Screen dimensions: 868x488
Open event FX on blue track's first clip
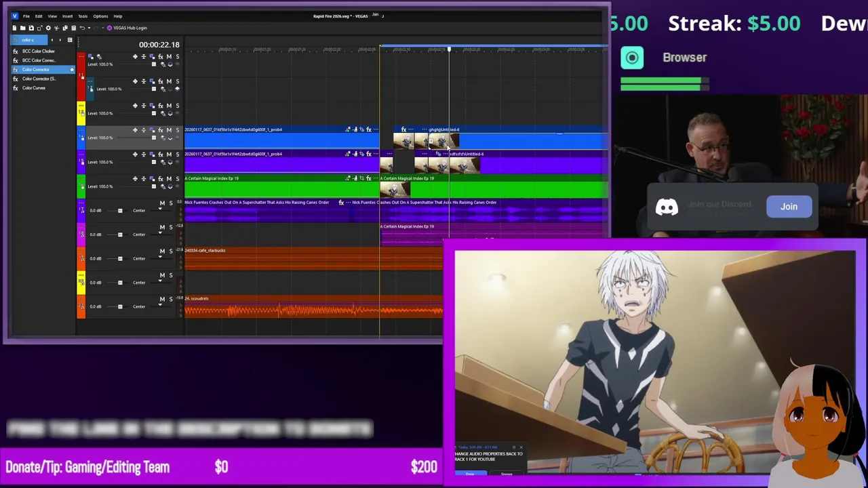(x=368, y=129)
